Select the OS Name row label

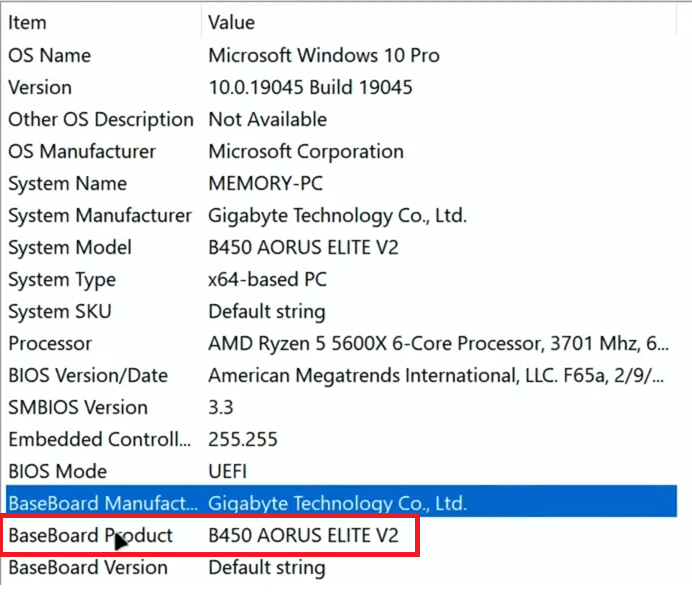pos(49,55)
